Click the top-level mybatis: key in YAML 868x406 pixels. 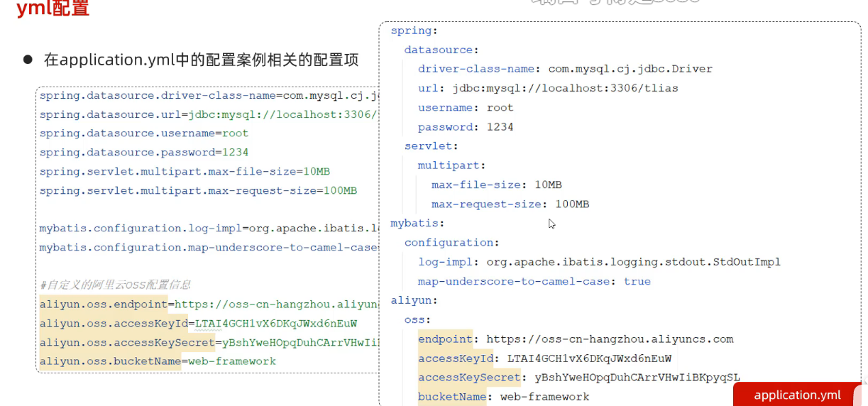[x=417, y=224]
